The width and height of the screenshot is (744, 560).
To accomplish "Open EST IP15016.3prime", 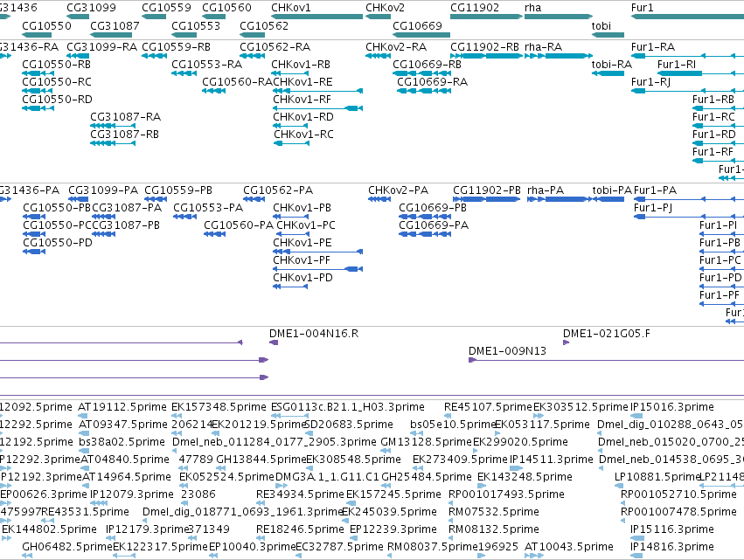I will (672, 407).
